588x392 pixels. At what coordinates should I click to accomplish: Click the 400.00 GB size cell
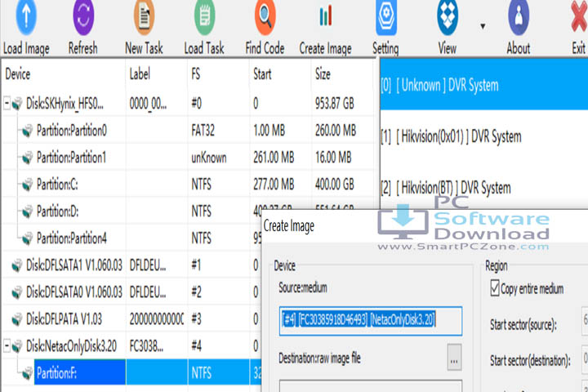[335, 185]
